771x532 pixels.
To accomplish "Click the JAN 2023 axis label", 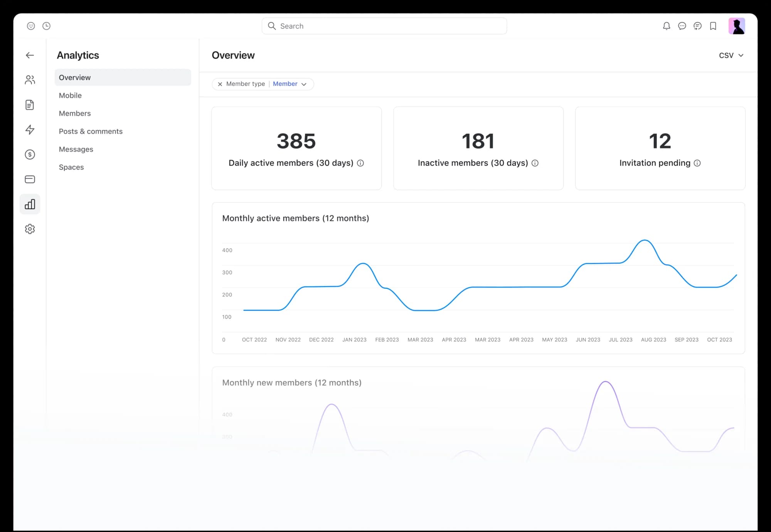I will click(x=354, y=340).
